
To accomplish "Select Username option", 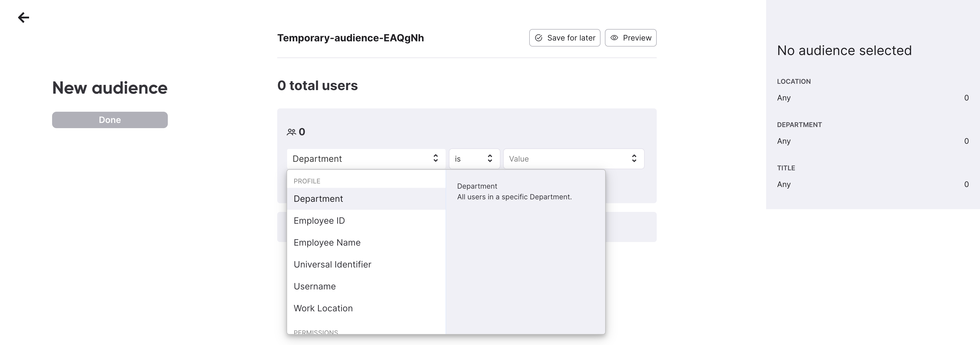I will coord(366,286).
